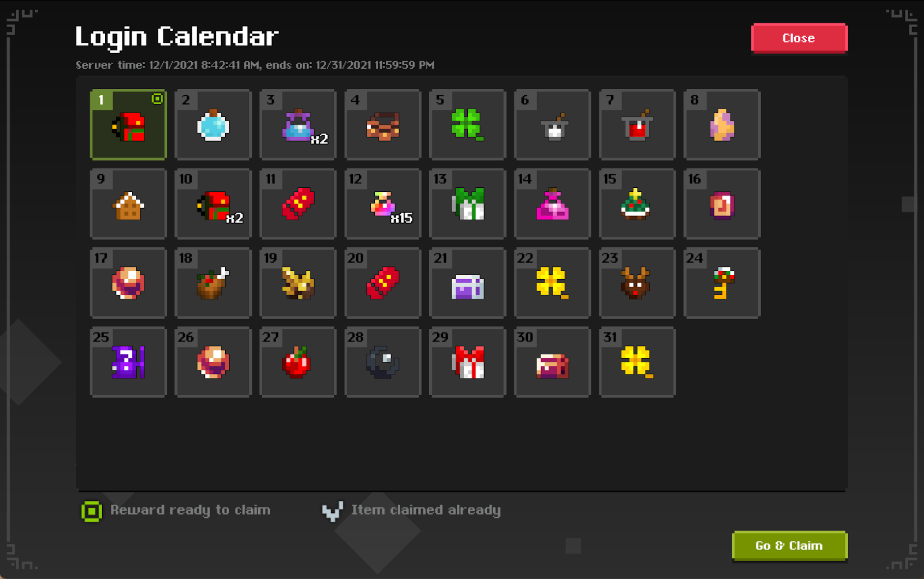Click the Go & Claim button
Image resolution: width=924 pixels, height=579 pixels.
[789, 546]
